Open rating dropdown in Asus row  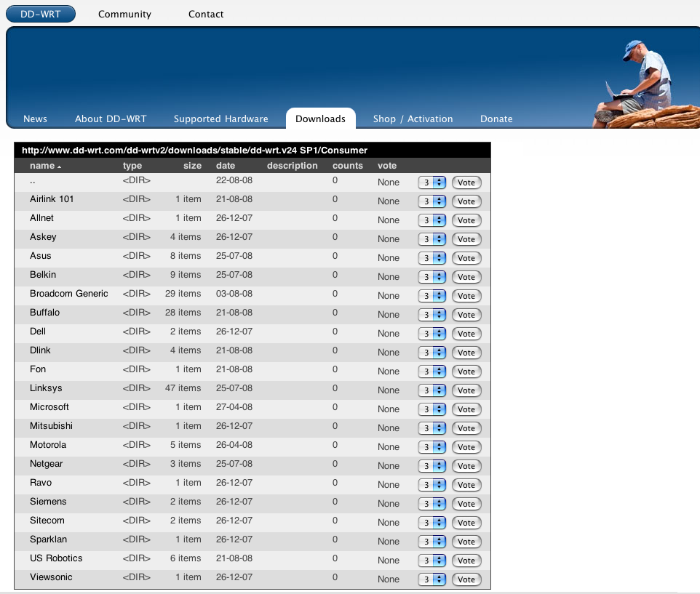pyautogui.click(x=431, y=258)
